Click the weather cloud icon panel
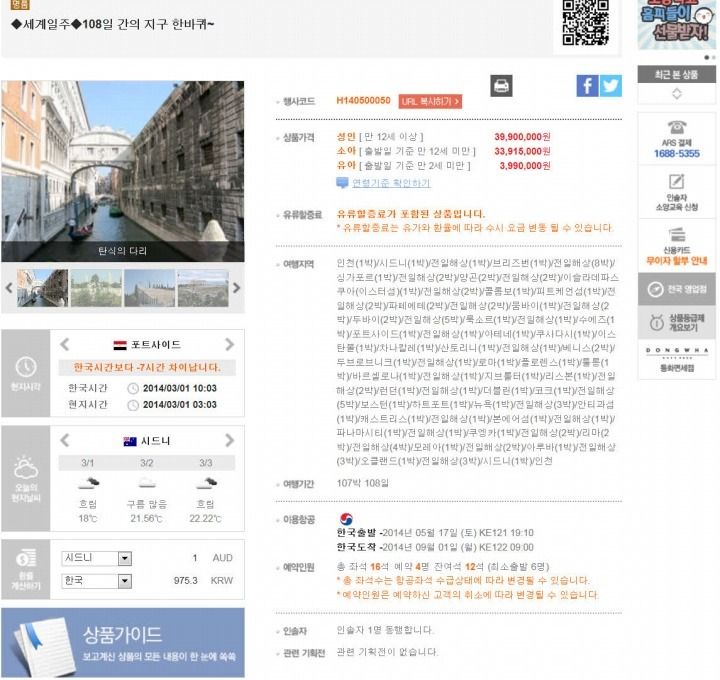Image resolution: width=720 pixels, height=680 pixels. [26, 478]
